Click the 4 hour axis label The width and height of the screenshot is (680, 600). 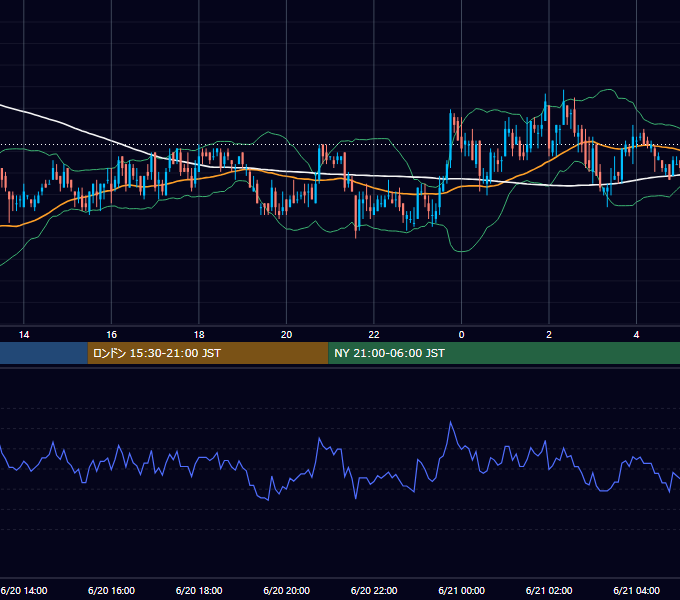pyautogui.click(x=636, y=335)
